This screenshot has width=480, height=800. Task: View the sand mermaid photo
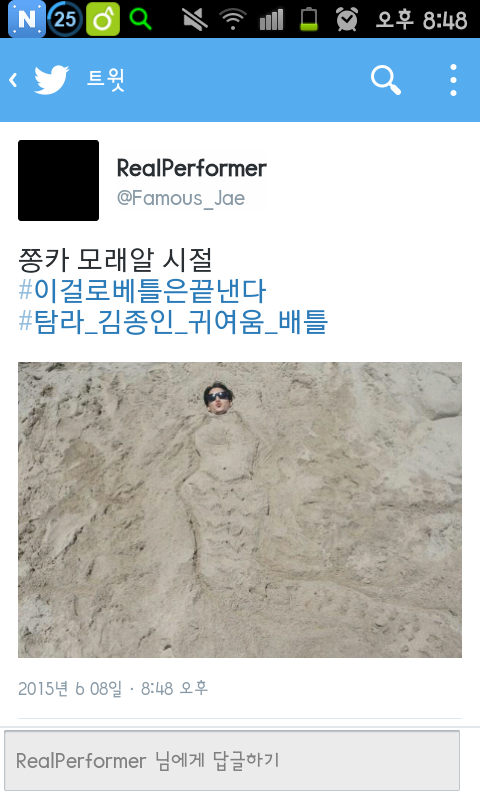(240, 510)
